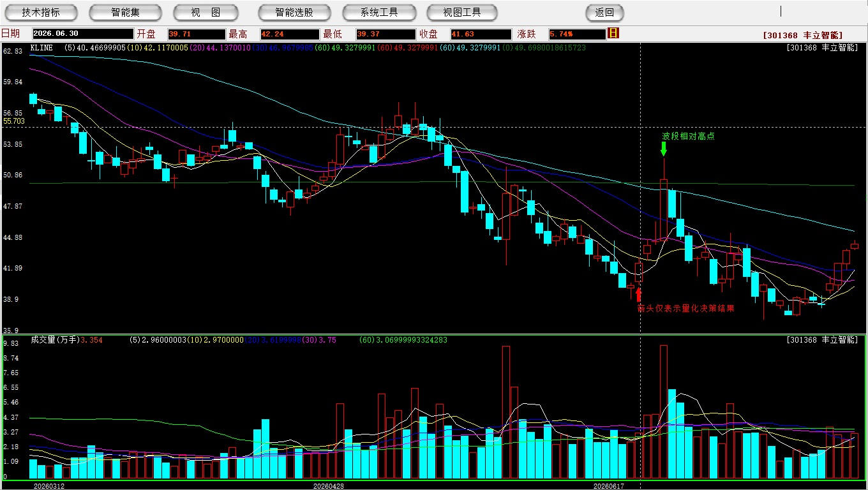This screenshot has height=490, width=868.
Task: Click the 视图工具 button
Action: click(462, 12)
